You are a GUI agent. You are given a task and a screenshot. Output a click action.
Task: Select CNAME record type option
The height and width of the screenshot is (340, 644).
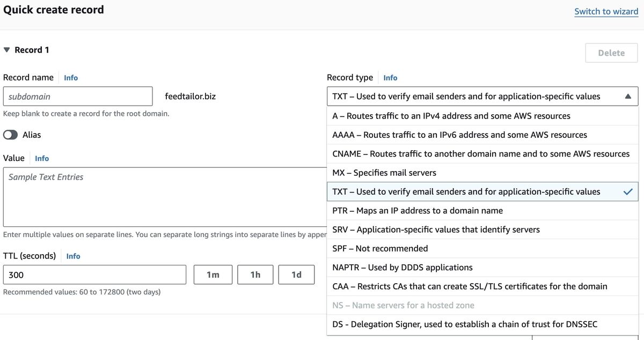(482, 154)
